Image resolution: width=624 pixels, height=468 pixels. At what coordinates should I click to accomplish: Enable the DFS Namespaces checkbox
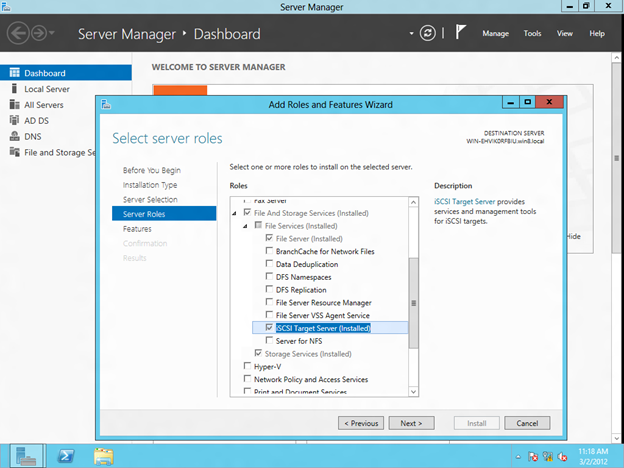[269, 277]
